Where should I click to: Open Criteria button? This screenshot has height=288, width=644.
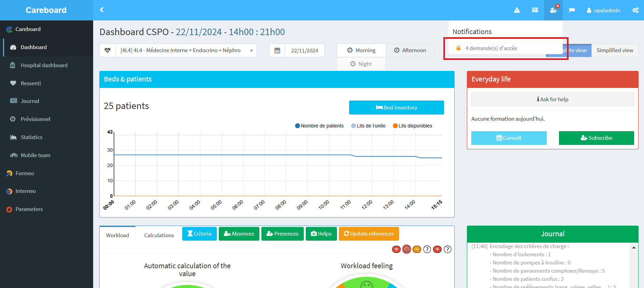199,234
